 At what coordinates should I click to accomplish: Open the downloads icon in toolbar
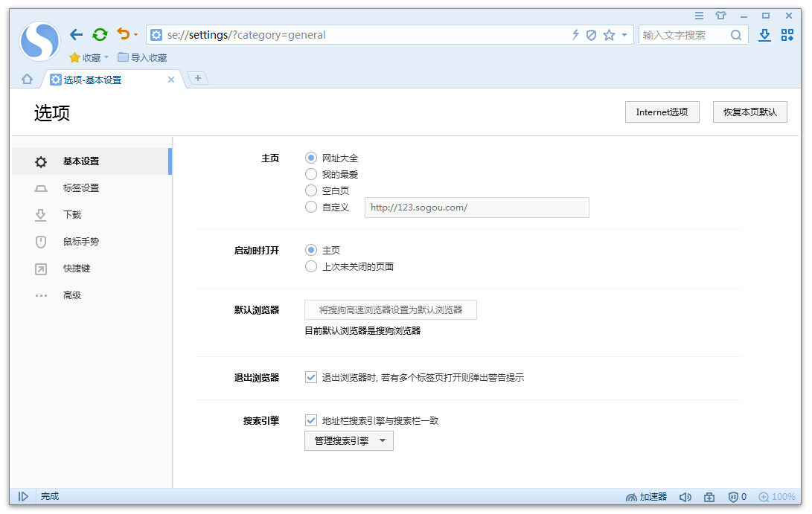pos(764,35)
